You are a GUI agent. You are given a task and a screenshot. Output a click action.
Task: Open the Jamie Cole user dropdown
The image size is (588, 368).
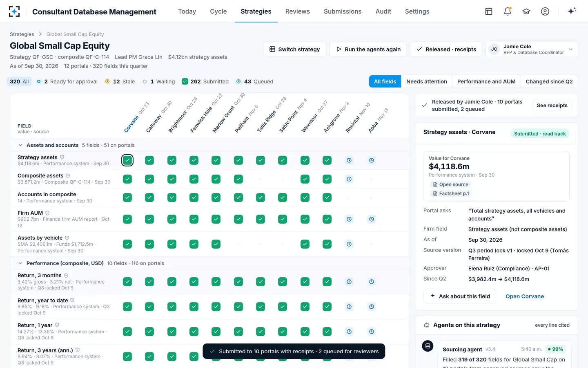click(x=532, y=49)
